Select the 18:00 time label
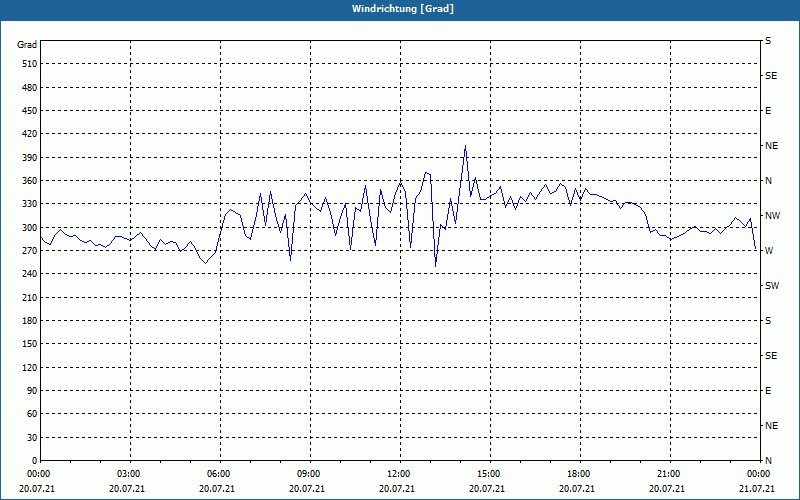 (579, 474)
